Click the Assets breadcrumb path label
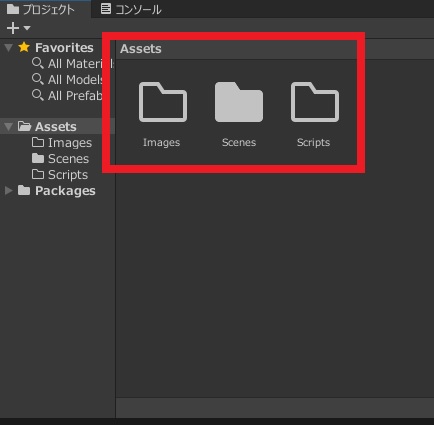 141,49
